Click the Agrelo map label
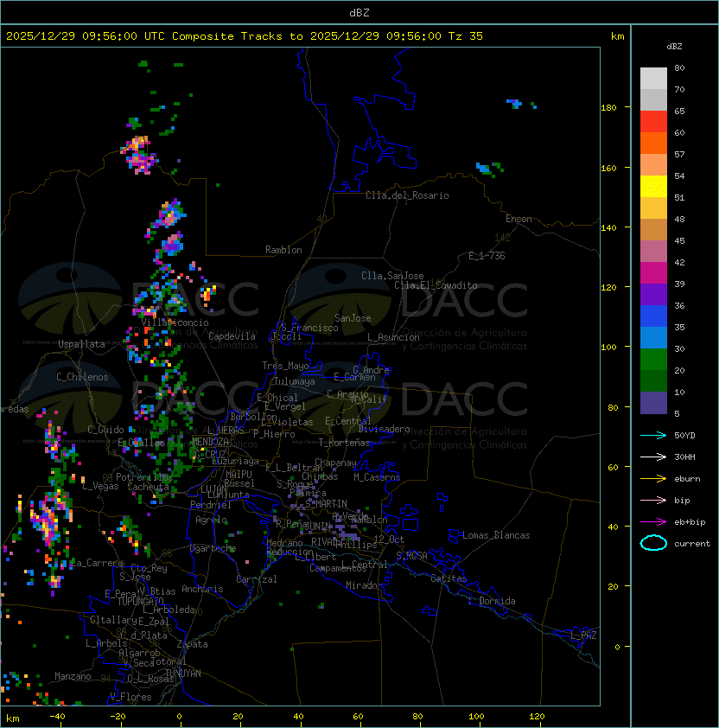The width and height of the screenshot is (719, 728). pyautogui.click(x=211, y=520)
